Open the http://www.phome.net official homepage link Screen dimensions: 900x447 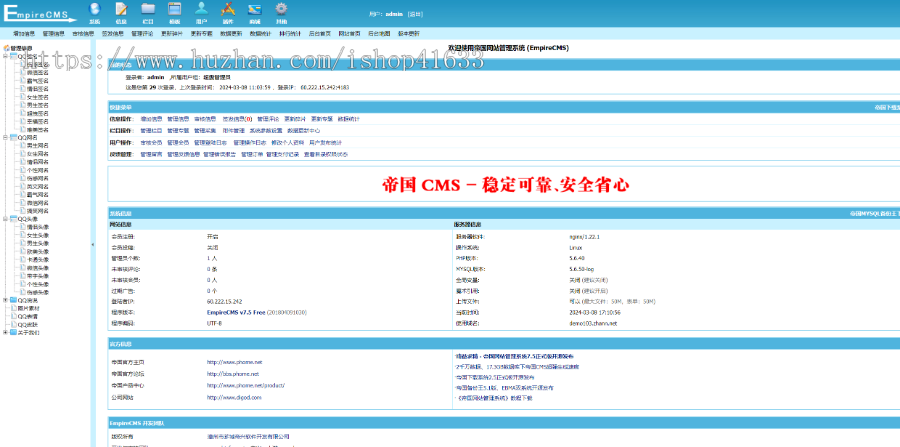235,363
